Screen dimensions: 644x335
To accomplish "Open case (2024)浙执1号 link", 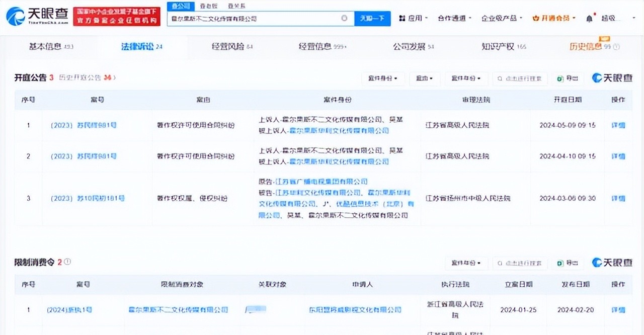I will click(69, 310).
